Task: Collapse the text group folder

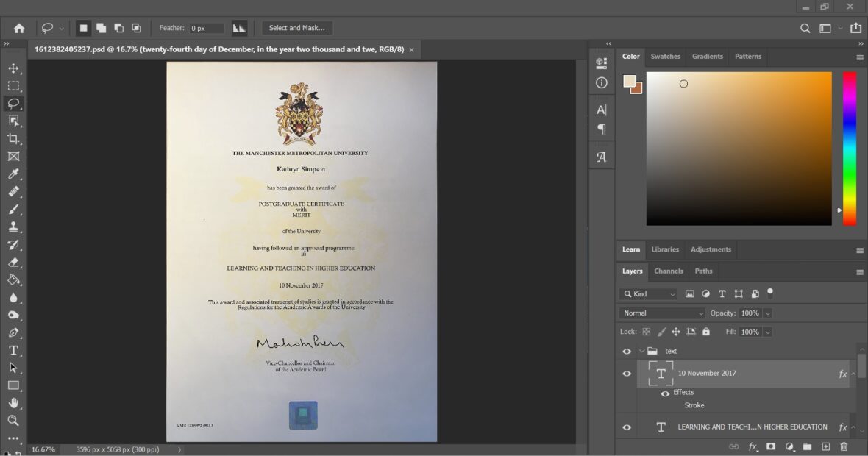Action: pyautogui.click(x=641, y=351)
